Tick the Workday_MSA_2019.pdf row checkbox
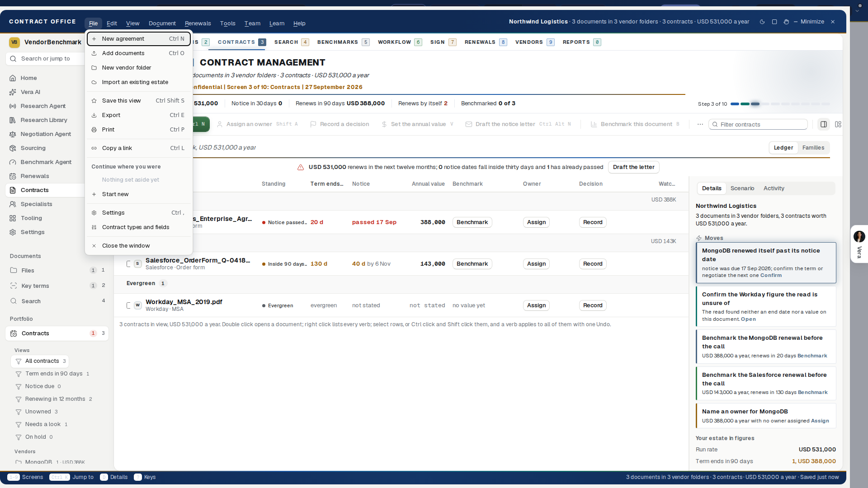This screenshot has width=868, height=488. [x=128, y=305]
